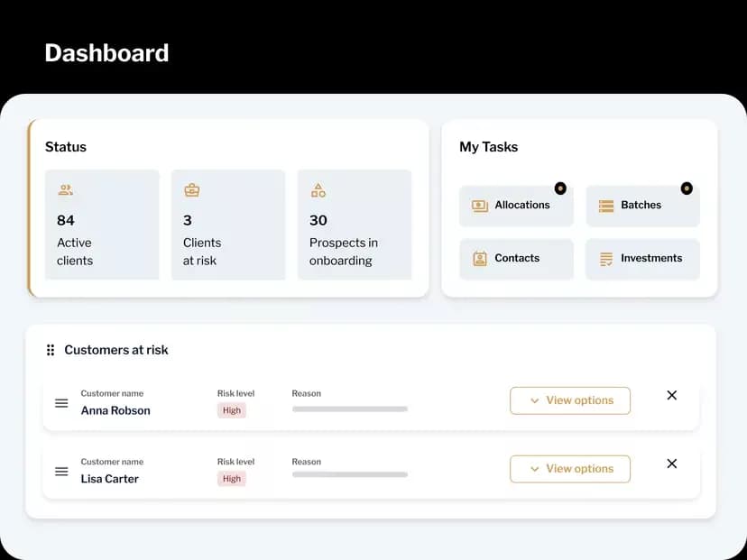Click the notification badge on Allocations
Screen dimensions: 747x560
coord(560,188)
